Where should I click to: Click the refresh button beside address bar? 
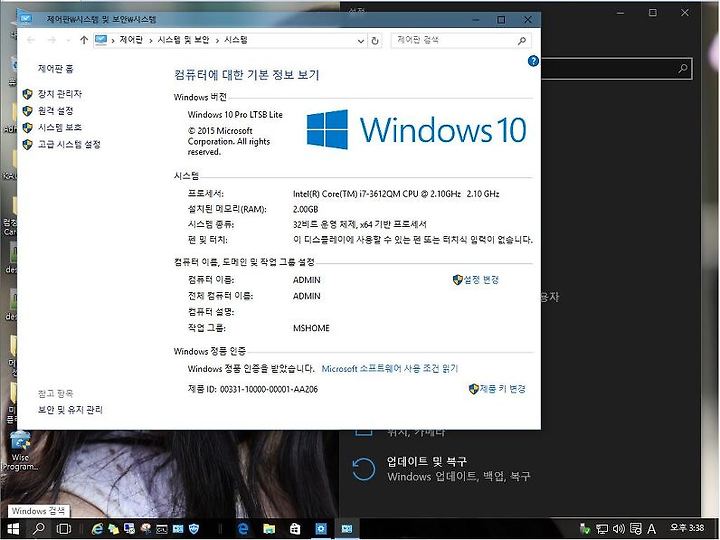pyautogui.click(x=375, y=41)
